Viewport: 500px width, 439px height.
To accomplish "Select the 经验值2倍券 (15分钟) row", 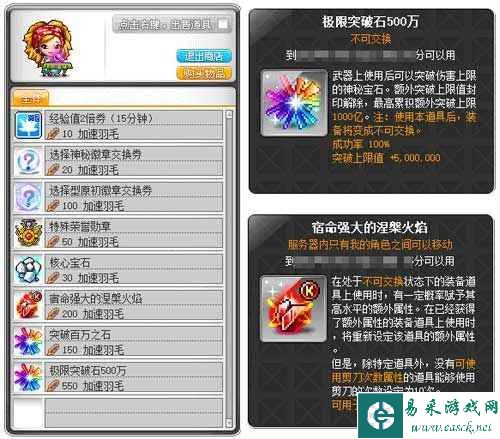I will click(x=118, y=125).
